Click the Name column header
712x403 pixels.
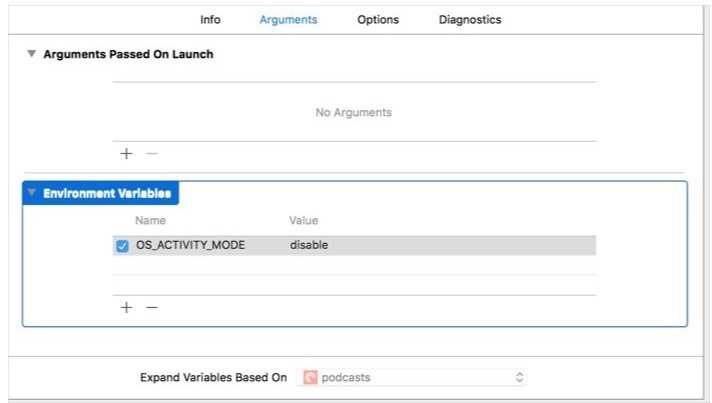pyautogui.click(x=150, y=220)
